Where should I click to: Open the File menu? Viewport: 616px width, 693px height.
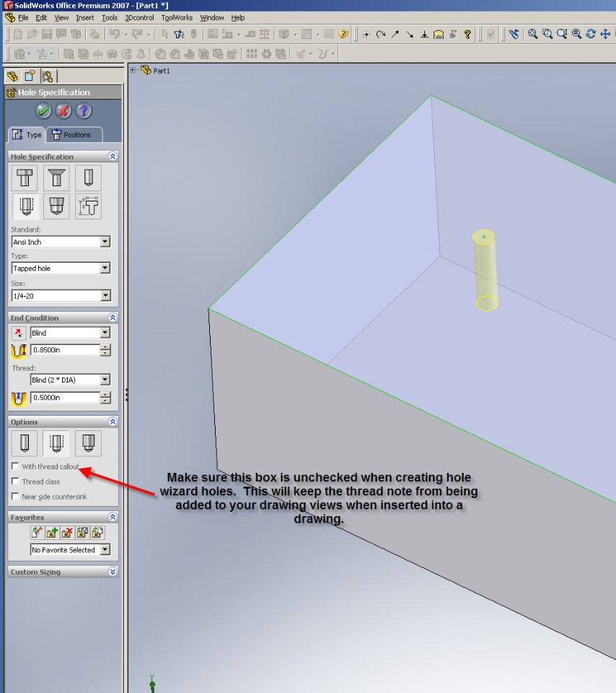point(23,17)
